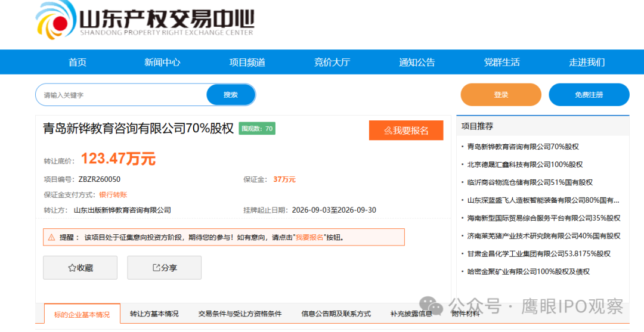Image resolution: width=644 pixels, height=332 pixels.
Task: Click the Shandong Property Right Exchange Center logo
Action: click(x=145, y=20)
